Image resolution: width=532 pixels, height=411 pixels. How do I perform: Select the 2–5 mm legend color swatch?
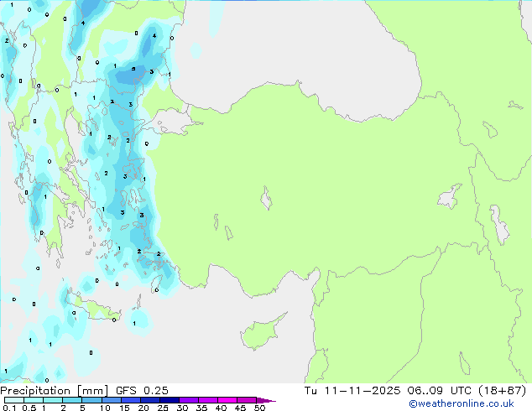(72, 400)
